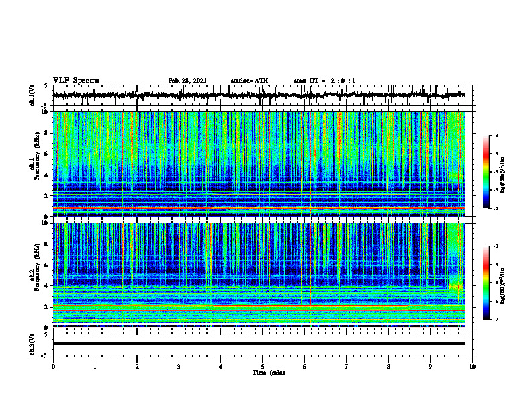
Task: Click the "4" kHz tick of ch.1 spectrogram
Action: (x=47, y=175)
